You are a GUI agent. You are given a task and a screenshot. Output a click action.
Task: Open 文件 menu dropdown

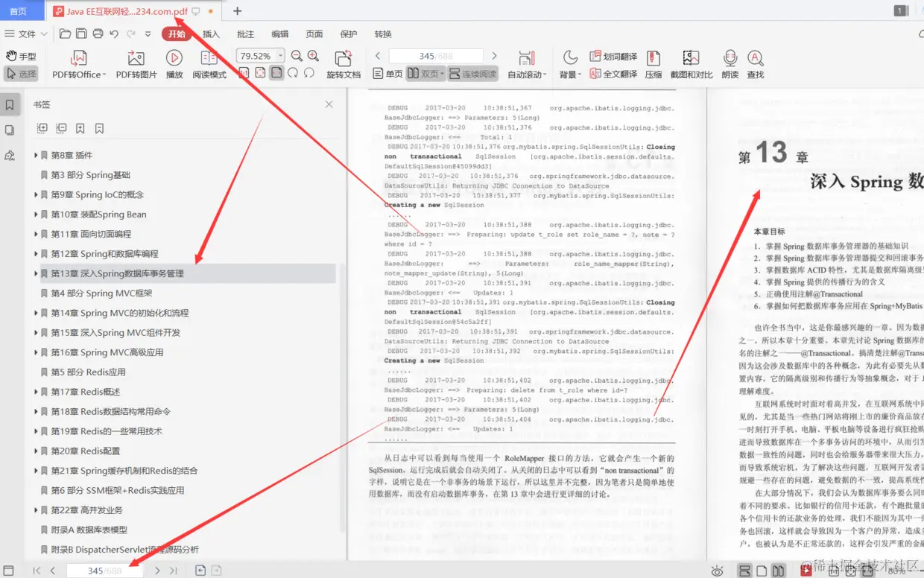27,34
